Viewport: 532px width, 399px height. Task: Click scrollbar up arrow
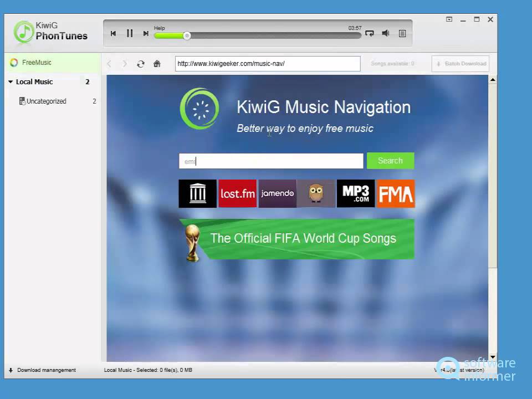pyautogui.click(x=493, y=80)
